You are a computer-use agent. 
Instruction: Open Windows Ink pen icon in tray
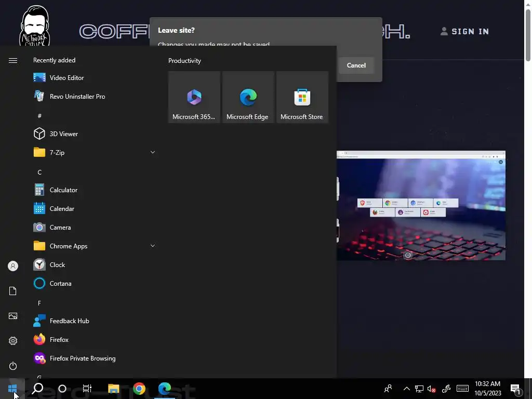[446, 389]
